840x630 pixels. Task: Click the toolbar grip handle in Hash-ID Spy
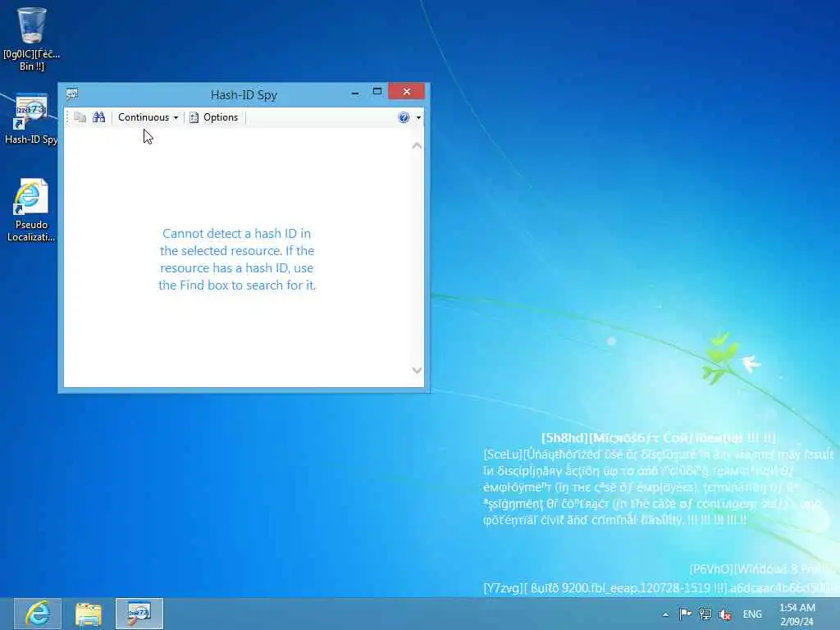[67, 117]
